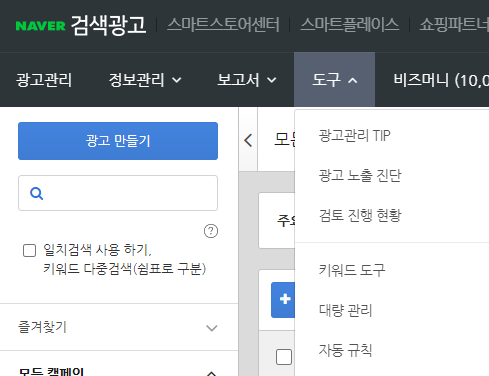
Task: Choose 대량 관리 from the menu
Action: [345, 310]
